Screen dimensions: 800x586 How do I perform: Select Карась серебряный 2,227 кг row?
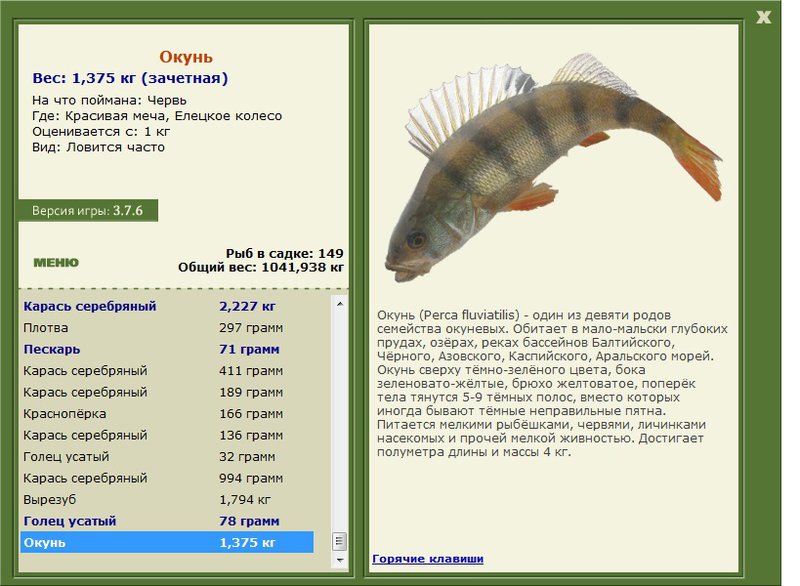(x=167, y=306)
